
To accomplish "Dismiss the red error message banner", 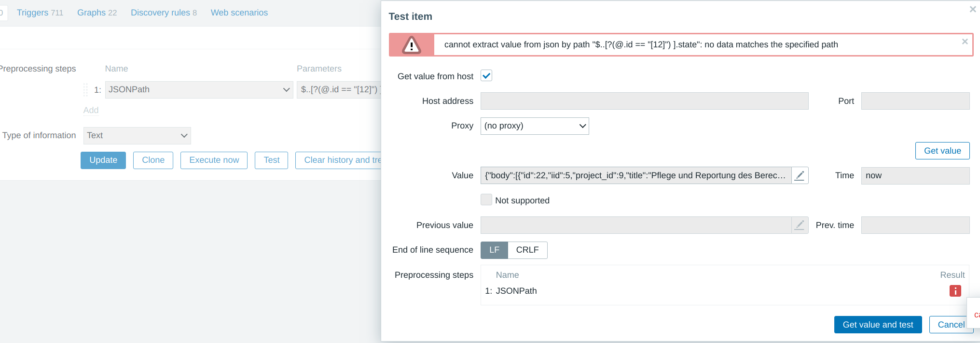I will click(x=965, y=42).
